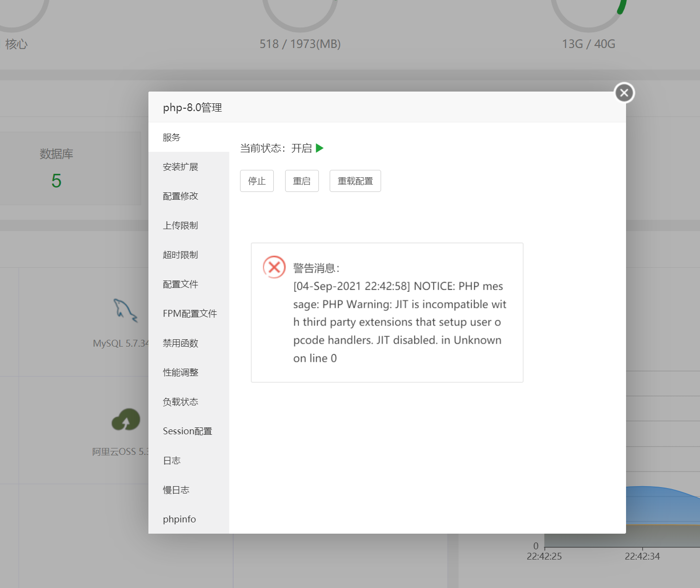Click the 22:42:25 chart time label

click(544, 556)
